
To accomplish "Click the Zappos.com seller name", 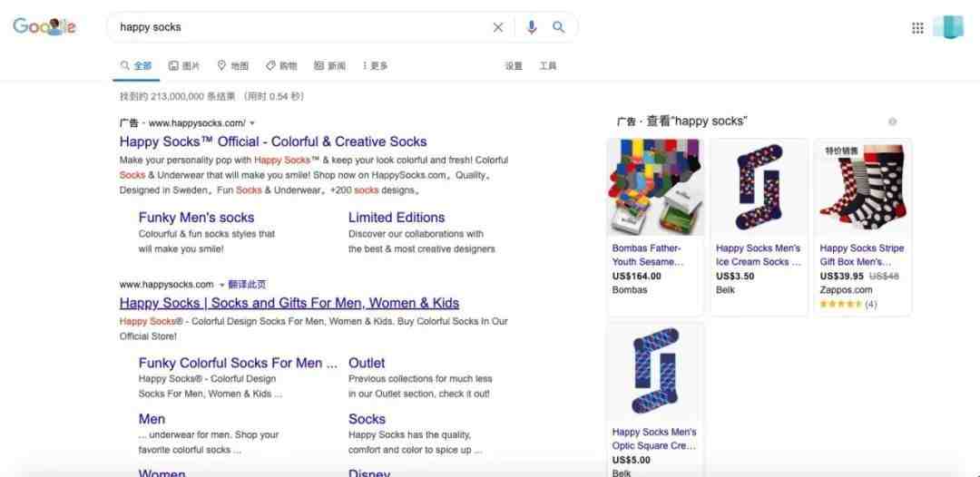I will tap(846, 289).
